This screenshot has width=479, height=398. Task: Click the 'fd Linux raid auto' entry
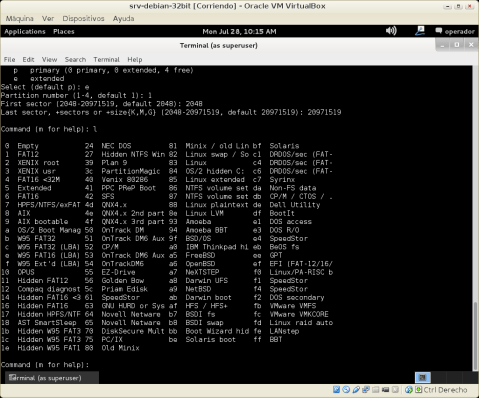[x=293, y=323]
